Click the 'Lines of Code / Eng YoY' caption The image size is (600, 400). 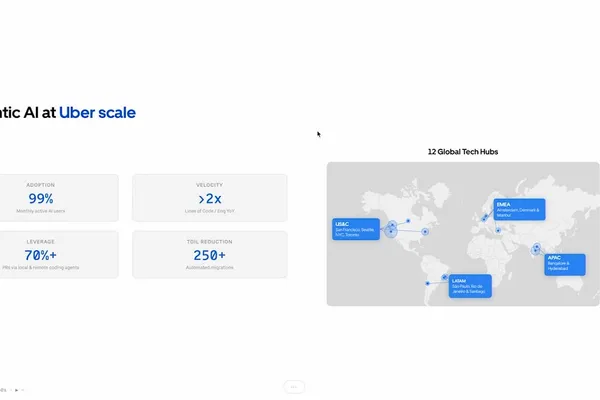(x=210, y=211)
